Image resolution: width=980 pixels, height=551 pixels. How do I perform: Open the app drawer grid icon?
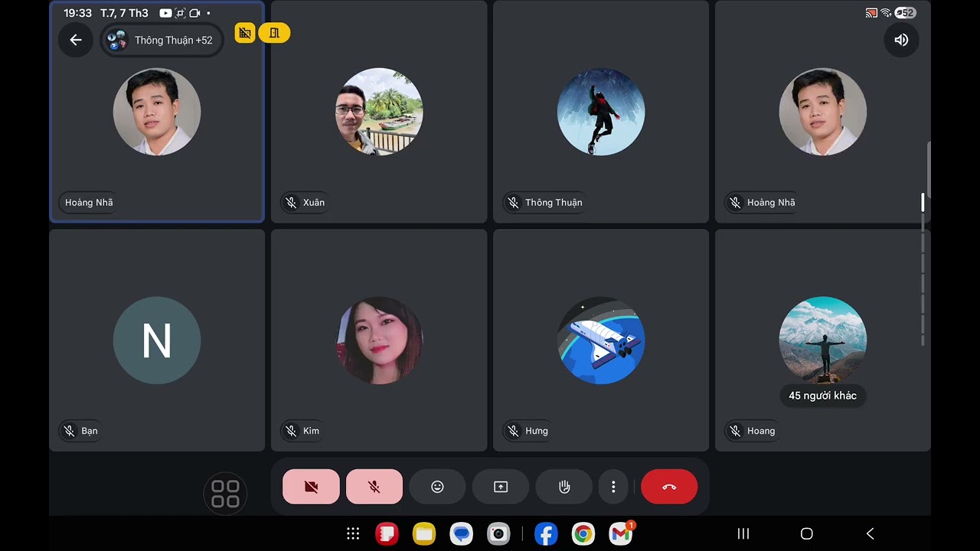tap(353, 533)
